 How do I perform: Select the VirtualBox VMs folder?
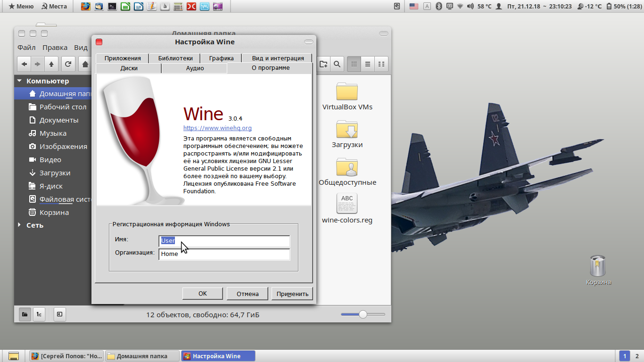(x=347, y=97)
